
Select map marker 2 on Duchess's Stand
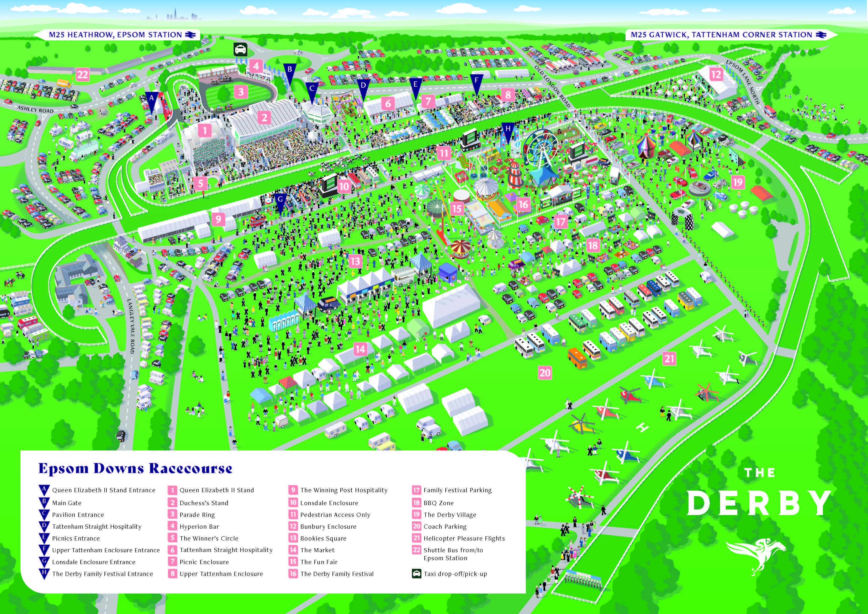click(x=264, y=117)
